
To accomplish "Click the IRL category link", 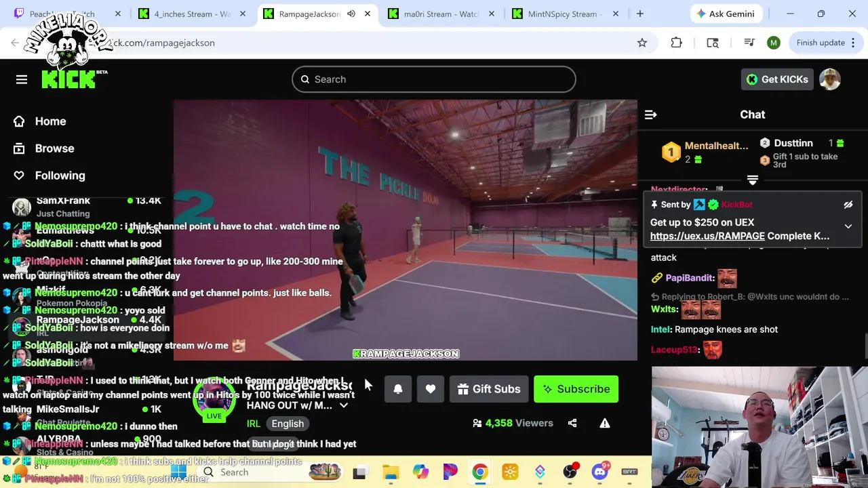I will tap(253, 424).
